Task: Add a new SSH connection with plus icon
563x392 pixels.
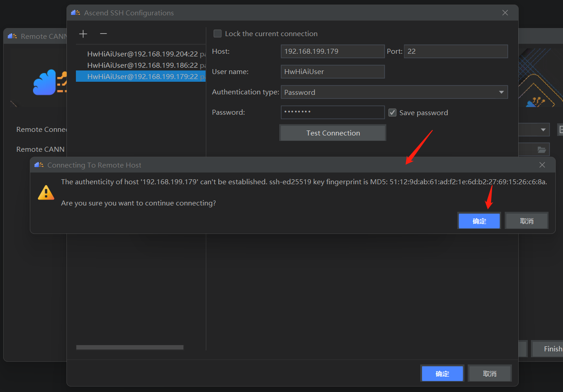Action: coord(83,34)
